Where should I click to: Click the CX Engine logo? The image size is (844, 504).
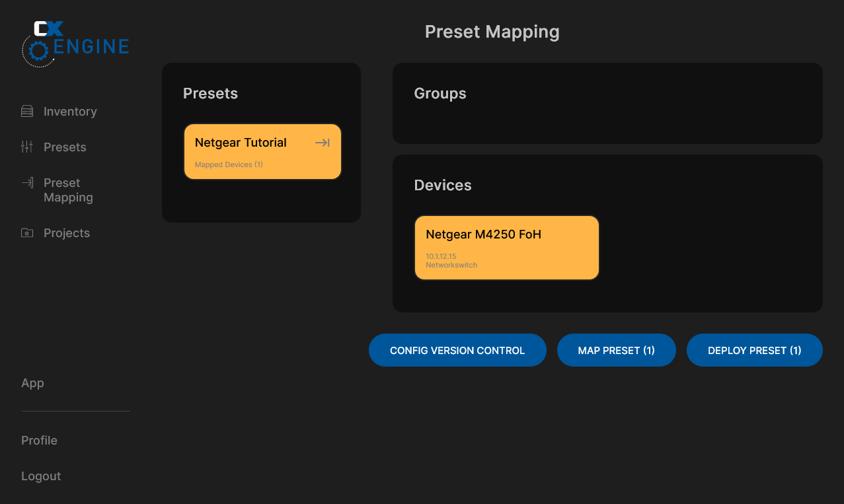(x=75, y=44)
